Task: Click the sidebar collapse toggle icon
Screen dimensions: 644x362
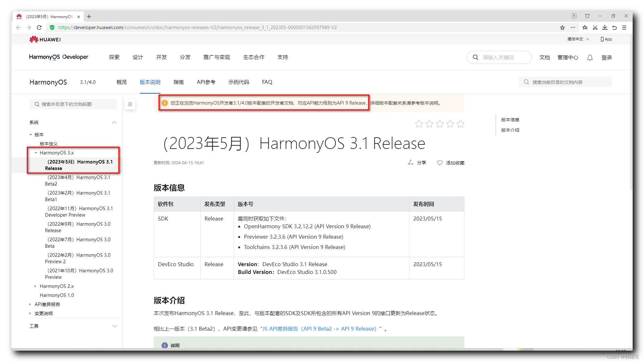Action: (x=130, y=104)
